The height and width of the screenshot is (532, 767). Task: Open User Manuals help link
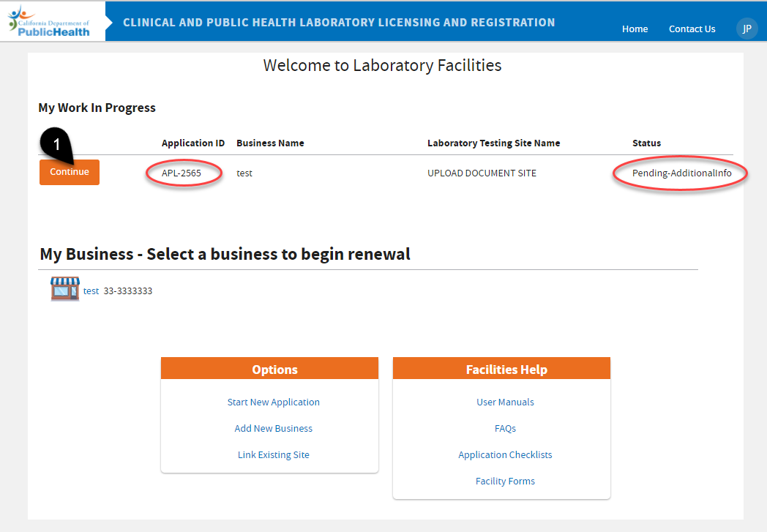click(505, 402)
